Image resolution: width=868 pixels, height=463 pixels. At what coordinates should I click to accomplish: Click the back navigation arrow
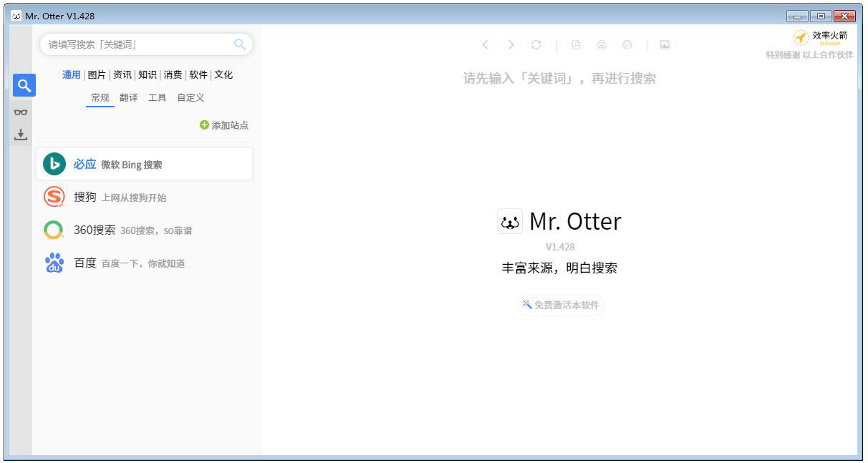[x=486, y=44]
